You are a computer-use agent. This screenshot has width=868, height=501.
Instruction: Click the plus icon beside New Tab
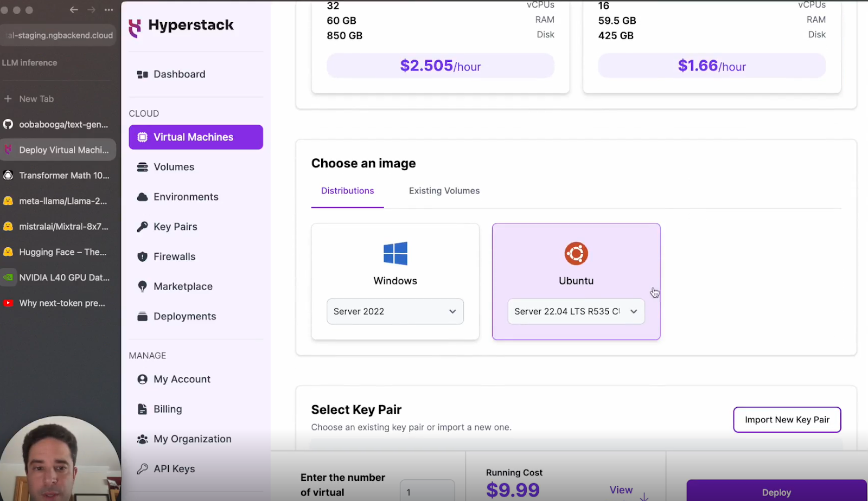click(8, 99)
